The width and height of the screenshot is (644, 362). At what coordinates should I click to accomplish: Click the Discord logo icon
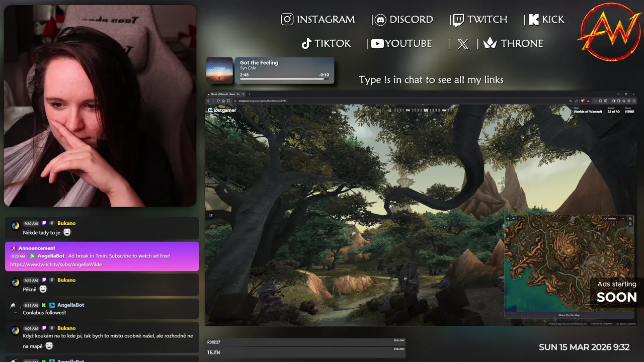coord(381,20)
